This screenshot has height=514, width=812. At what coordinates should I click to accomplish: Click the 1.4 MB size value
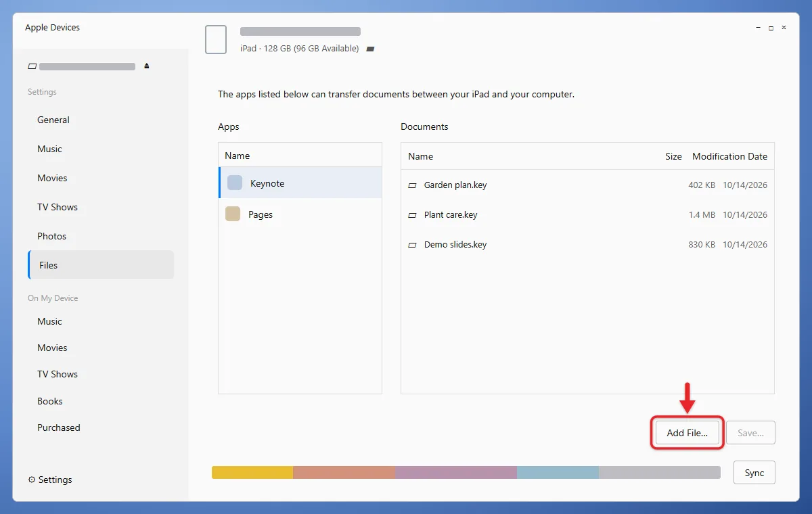click(x=702, y=215)
